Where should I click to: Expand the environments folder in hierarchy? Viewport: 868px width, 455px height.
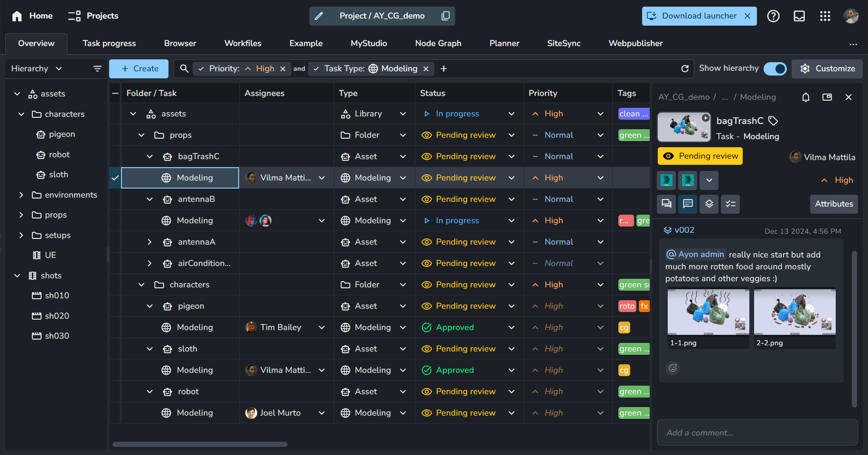point(21,195)
